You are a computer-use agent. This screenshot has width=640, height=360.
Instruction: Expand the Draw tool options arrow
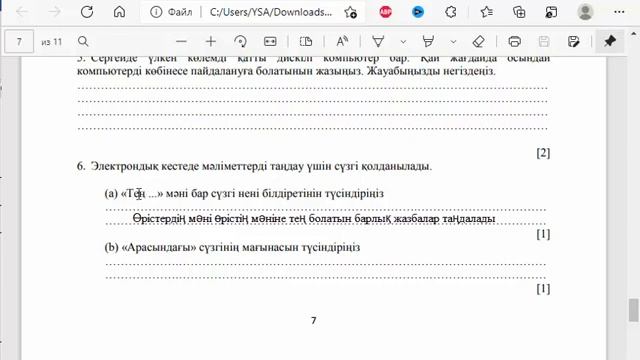tap(403, 42)
